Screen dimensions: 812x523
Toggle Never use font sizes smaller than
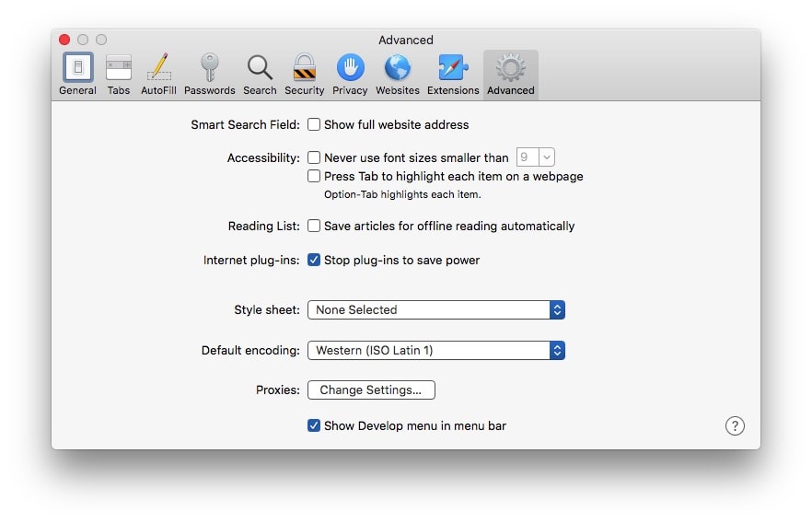pos(314,157)
